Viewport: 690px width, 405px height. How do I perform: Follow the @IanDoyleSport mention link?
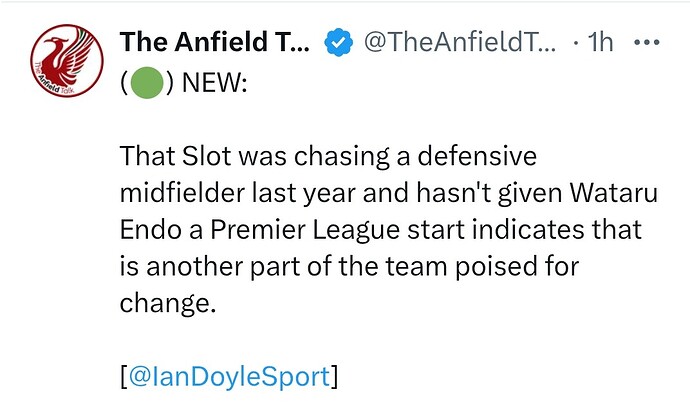[x=229, y=377]
